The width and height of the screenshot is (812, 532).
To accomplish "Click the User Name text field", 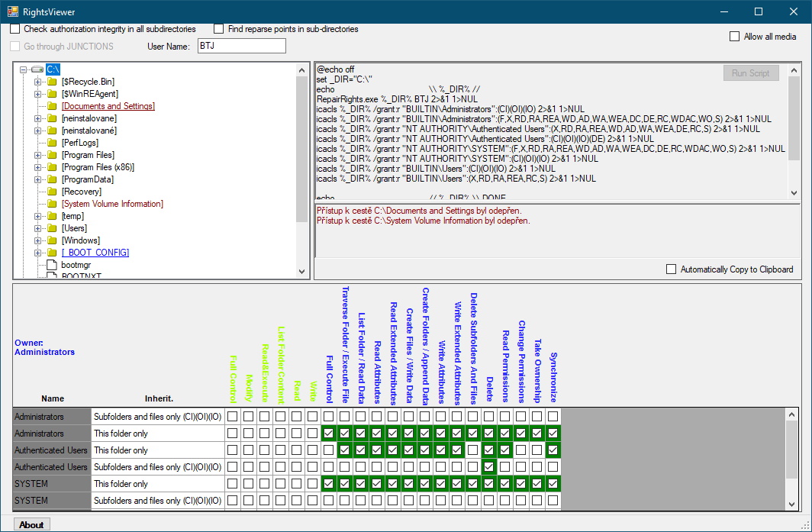I will click(x=240, y=47).
